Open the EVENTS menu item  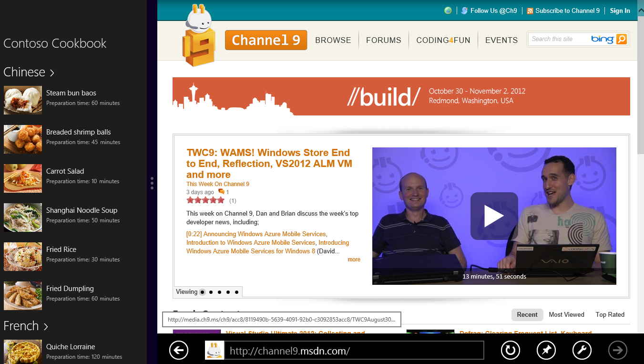pyautogui.click(x=501, y=40)
